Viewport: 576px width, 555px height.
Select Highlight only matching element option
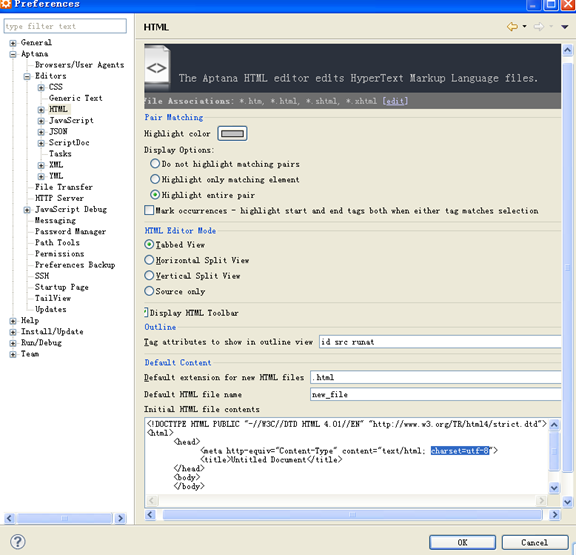point(155,179)
